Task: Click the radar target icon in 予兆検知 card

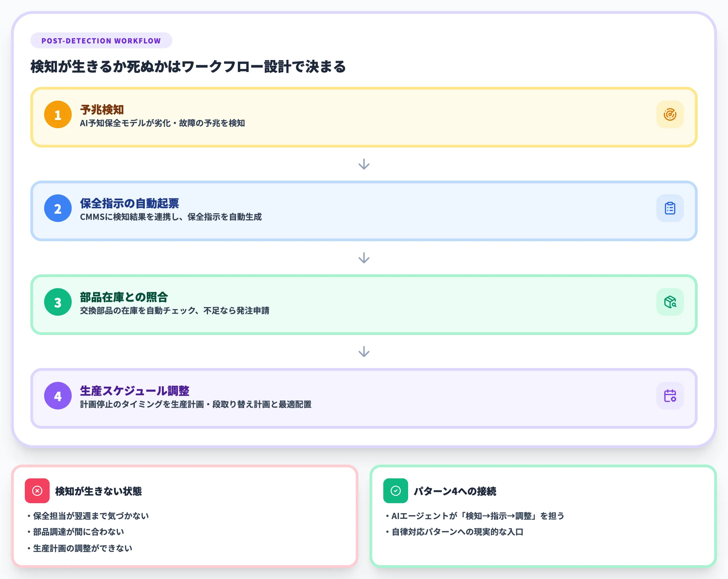Action: [670, 114]
